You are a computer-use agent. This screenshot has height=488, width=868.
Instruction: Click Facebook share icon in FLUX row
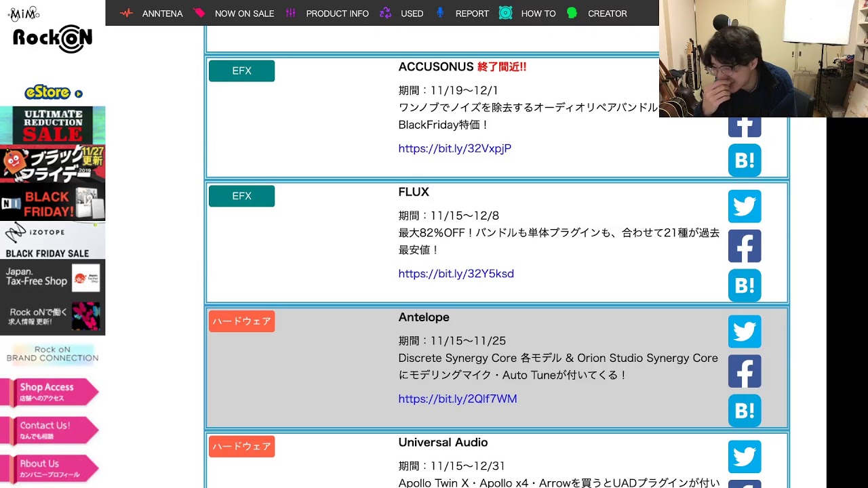tap(745, 246)
